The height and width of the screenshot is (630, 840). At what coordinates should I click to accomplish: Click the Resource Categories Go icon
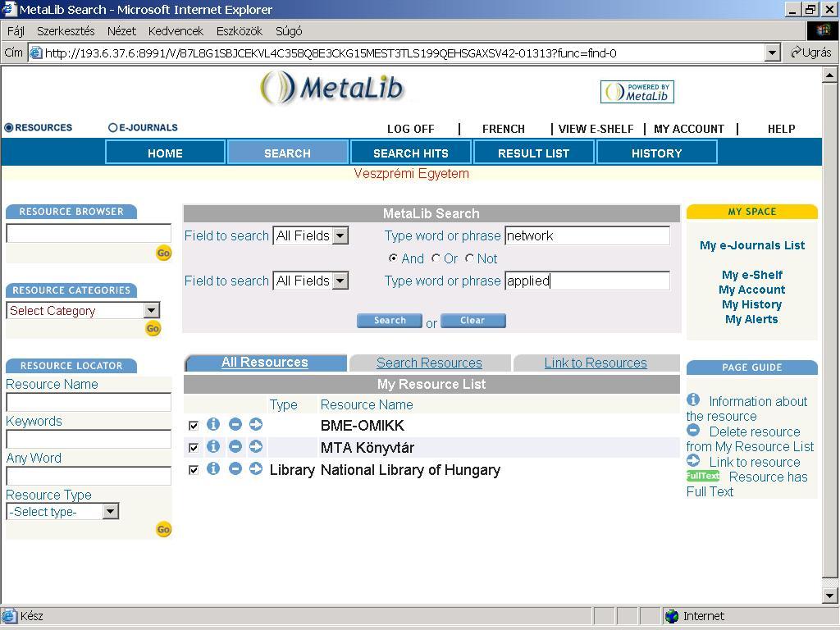tap(153, 328)
